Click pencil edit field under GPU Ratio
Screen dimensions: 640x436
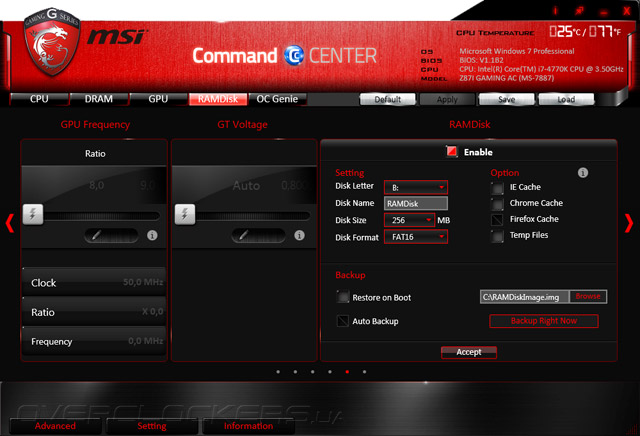[x=111, y=236]
